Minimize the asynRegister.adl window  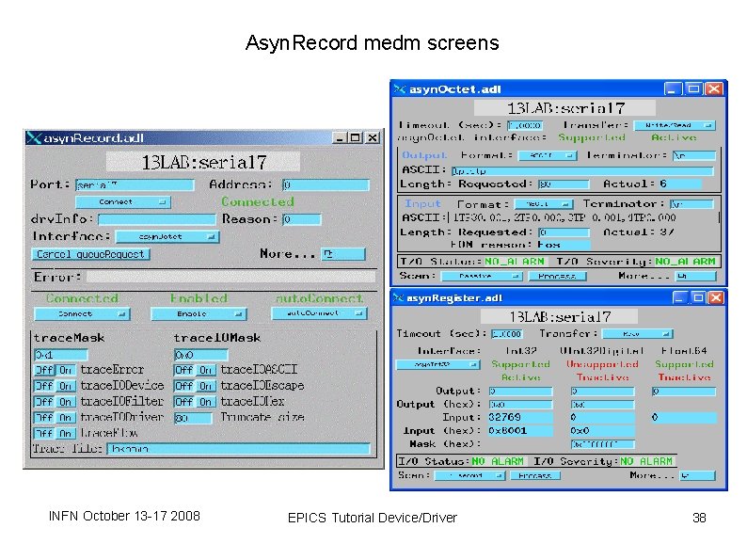click(x=680, y=297)
